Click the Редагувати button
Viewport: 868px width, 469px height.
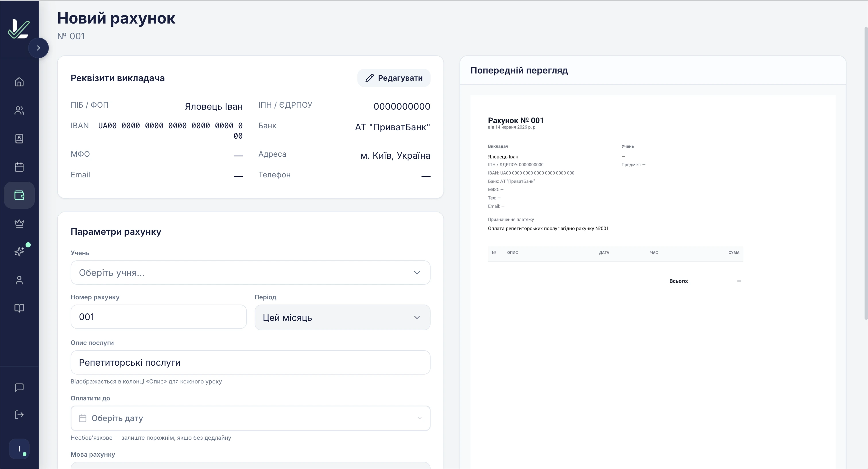[394, 78]
